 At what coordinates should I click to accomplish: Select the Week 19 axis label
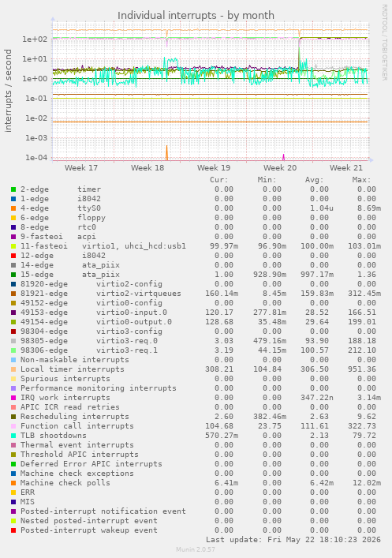214,167
